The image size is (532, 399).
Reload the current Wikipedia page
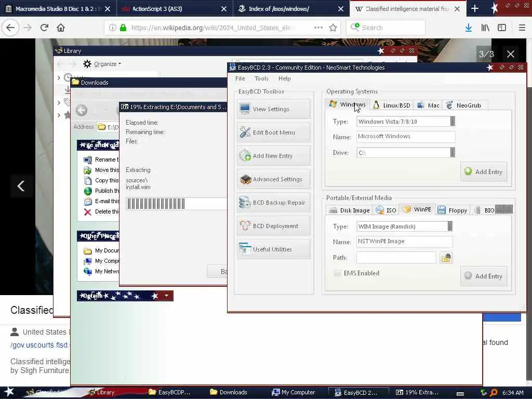pos(44,28)
